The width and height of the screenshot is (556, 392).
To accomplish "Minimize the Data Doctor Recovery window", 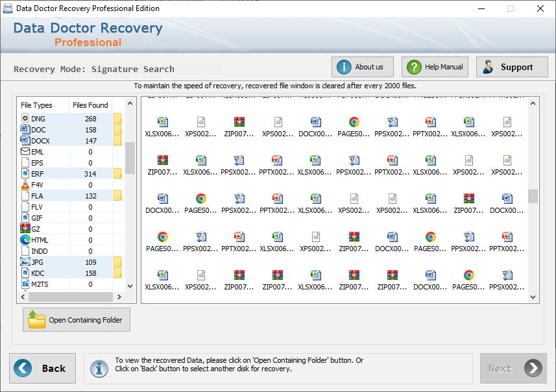I will [481, 8].
